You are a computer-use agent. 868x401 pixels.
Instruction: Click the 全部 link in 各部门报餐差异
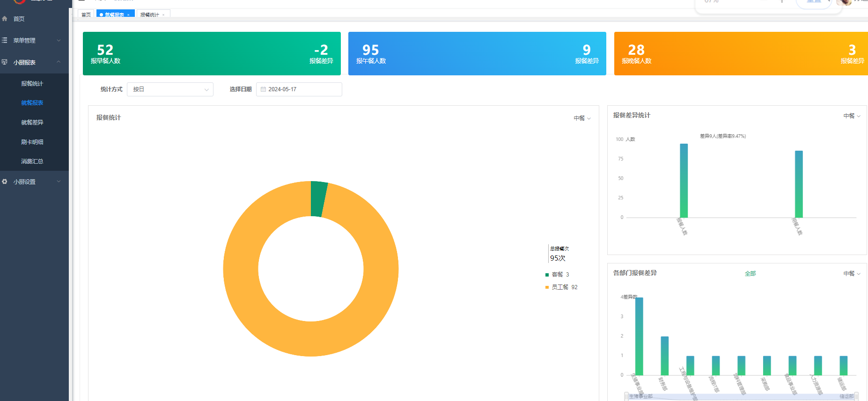(x=750, y=274)
